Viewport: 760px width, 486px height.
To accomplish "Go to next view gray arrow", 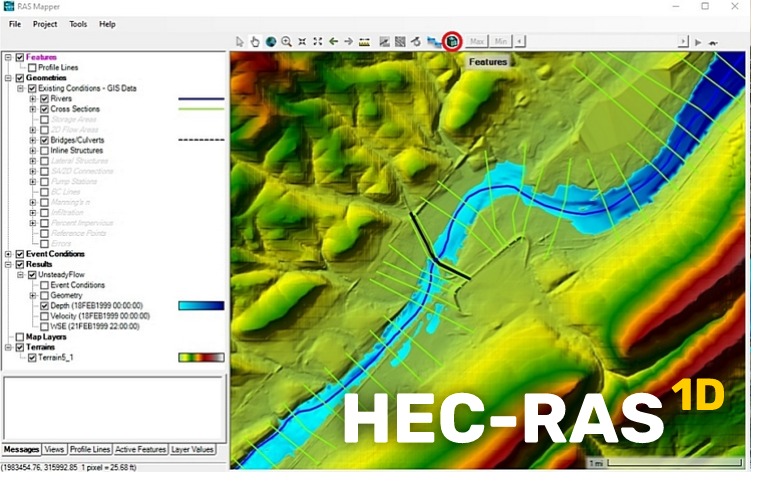I will (348, 42).
